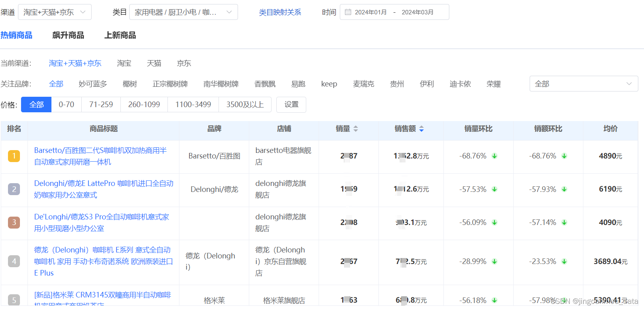Filter by brand 贵州

(397, 84)
